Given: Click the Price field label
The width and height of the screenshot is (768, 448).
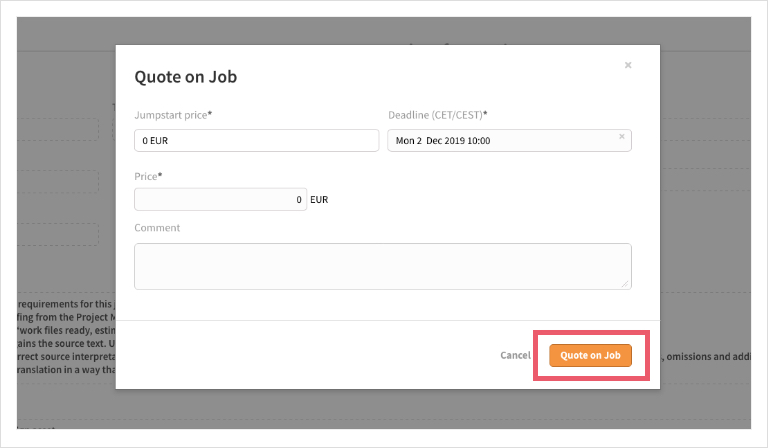Looking at the screenshot, I should point(148,176).
